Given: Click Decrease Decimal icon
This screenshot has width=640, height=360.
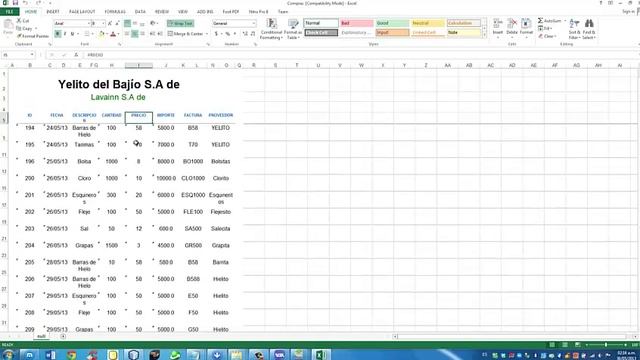Looking at the screenshot, I should click(253, 34).
